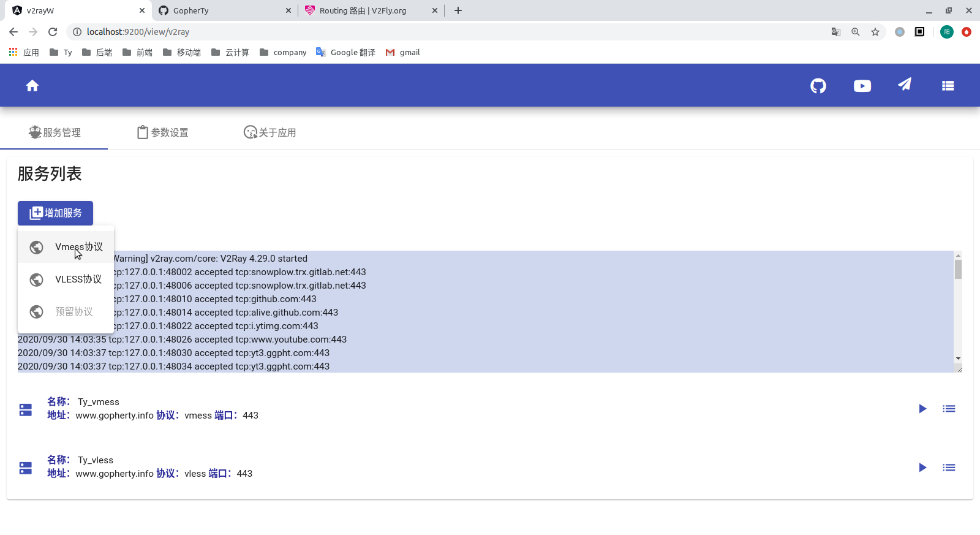This screenshot has width=980, height=535.
Task: Open the list menu icon in header
Action: point(948,86)
